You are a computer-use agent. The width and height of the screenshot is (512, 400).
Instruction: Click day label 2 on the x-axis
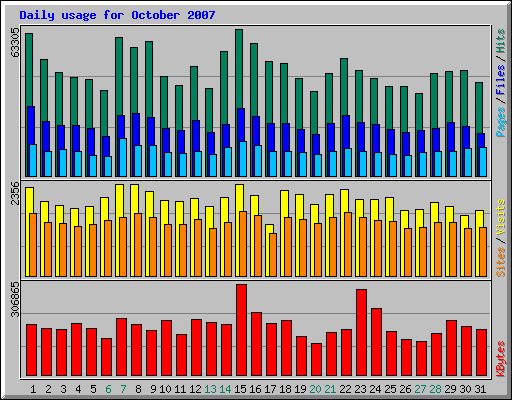(x=48, y=389)
